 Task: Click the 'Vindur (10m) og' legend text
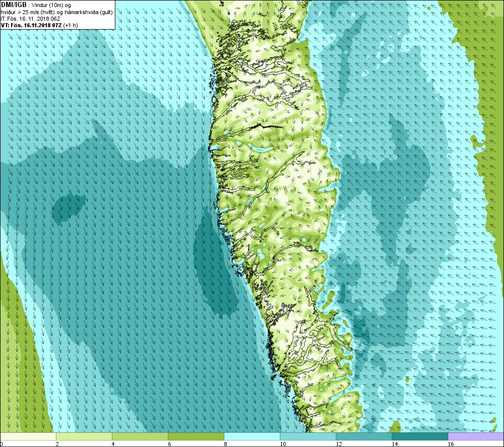(51, 6)
